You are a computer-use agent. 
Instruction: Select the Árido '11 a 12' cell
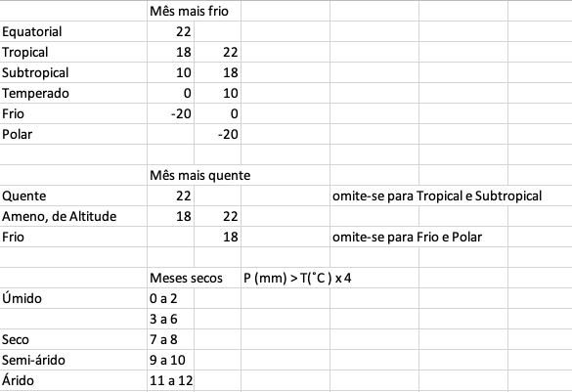point(170,380)
